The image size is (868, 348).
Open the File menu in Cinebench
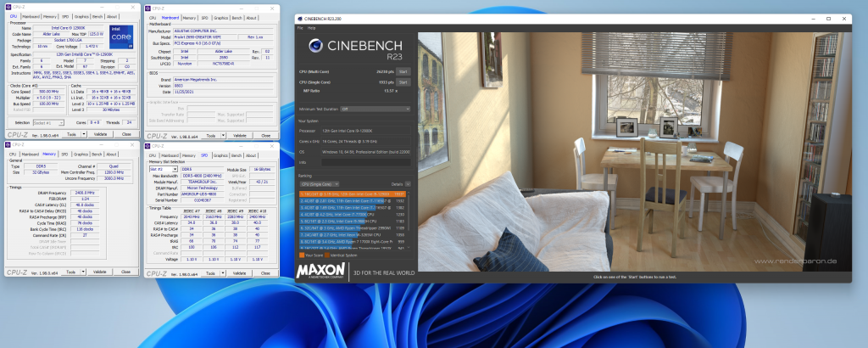(x=299, y=28)
